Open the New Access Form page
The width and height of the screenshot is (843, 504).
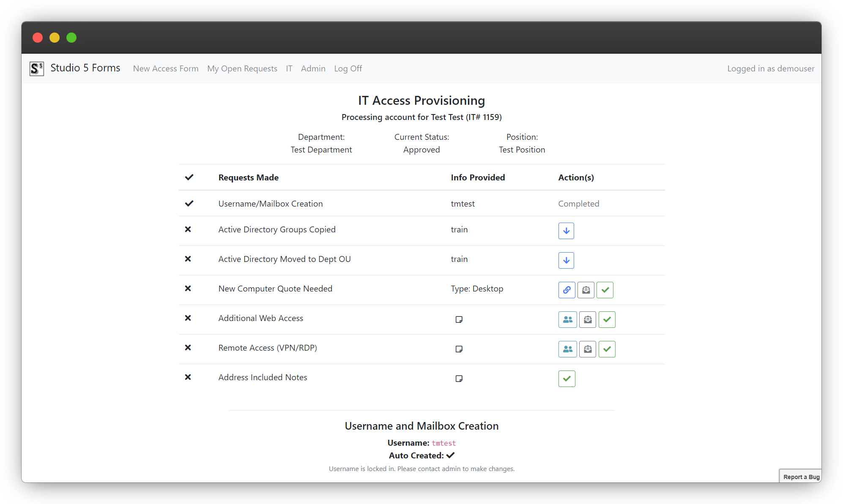click(x=166, y=68)
